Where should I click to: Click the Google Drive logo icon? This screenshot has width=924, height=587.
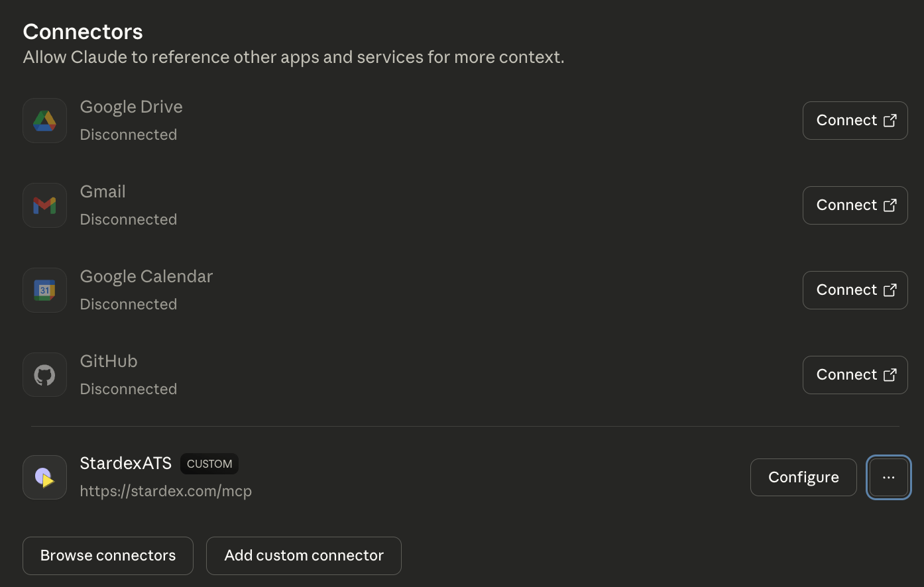(44, 121)
